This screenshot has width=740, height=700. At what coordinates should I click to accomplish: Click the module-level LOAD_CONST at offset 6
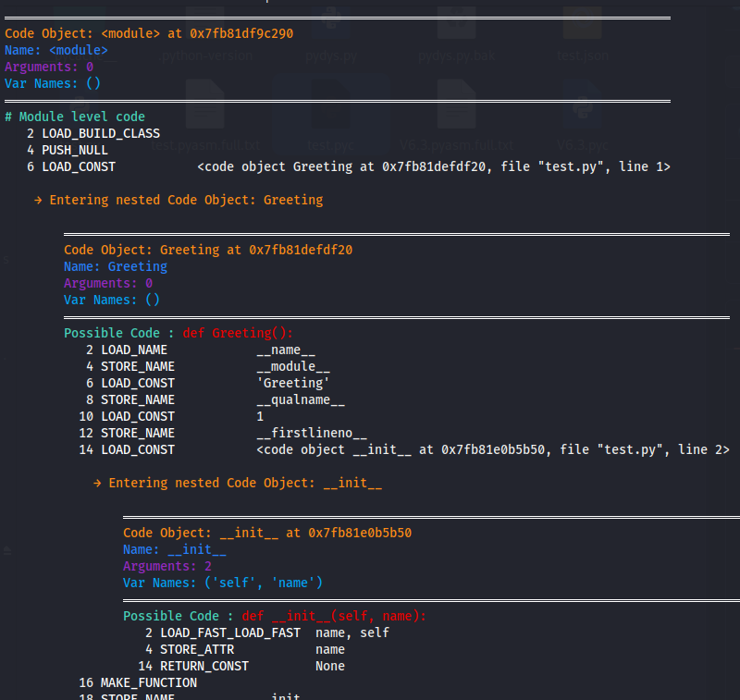point(79,166)
